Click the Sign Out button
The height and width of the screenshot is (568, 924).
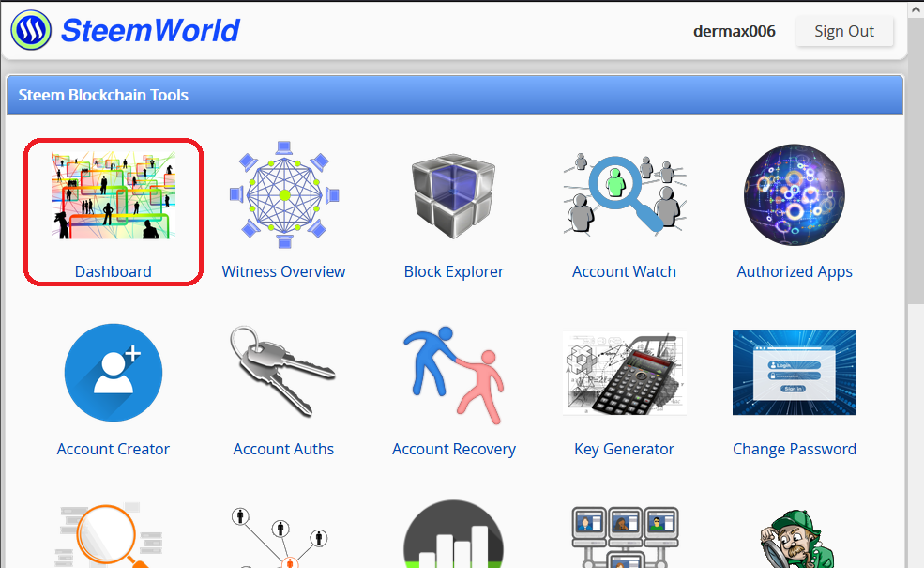[844, 31]
